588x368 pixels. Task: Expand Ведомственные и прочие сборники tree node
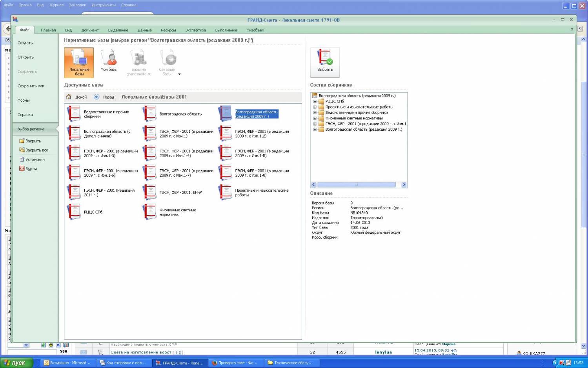tap(315, 113)
